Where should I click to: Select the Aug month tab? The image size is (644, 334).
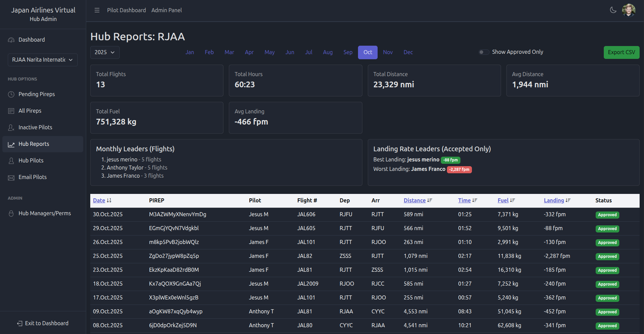click(x=328, y=52)
